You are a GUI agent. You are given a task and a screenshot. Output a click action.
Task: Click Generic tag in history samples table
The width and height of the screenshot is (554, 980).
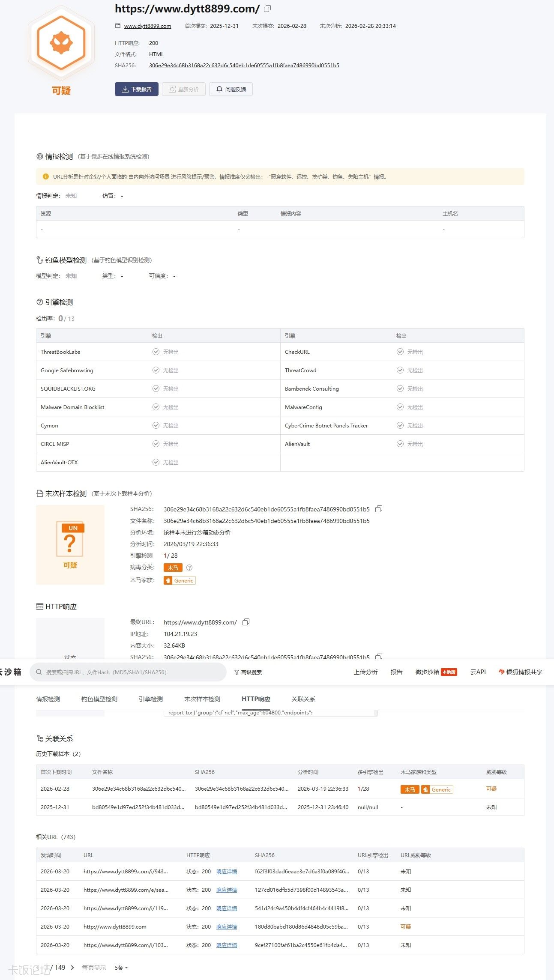(437, 789)
